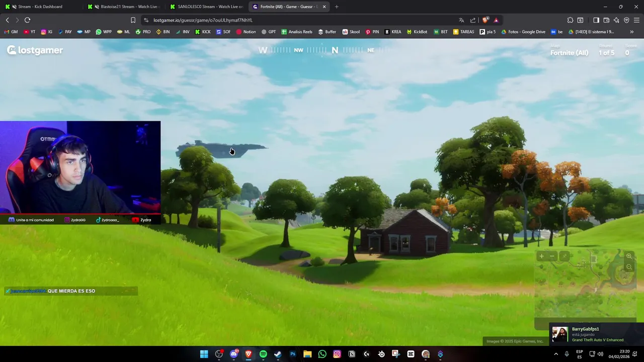This screenshot has height=362, width=644.
Task: Switch ESP keyboard language in tray
Action: click(x=580, y=354)
